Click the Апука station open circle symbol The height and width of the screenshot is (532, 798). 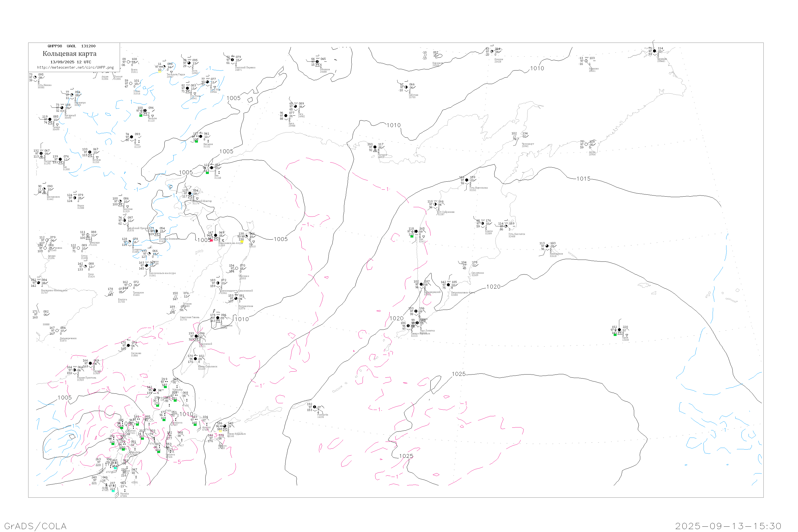[586, 144]
